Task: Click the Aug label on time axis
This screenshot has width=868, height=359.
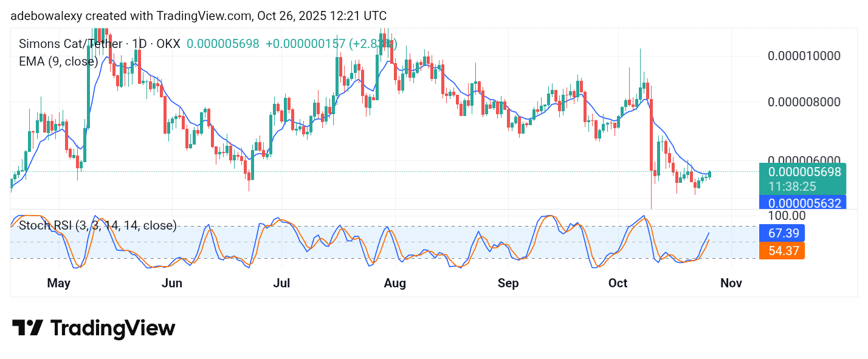Action: click(x=395, y=283)
